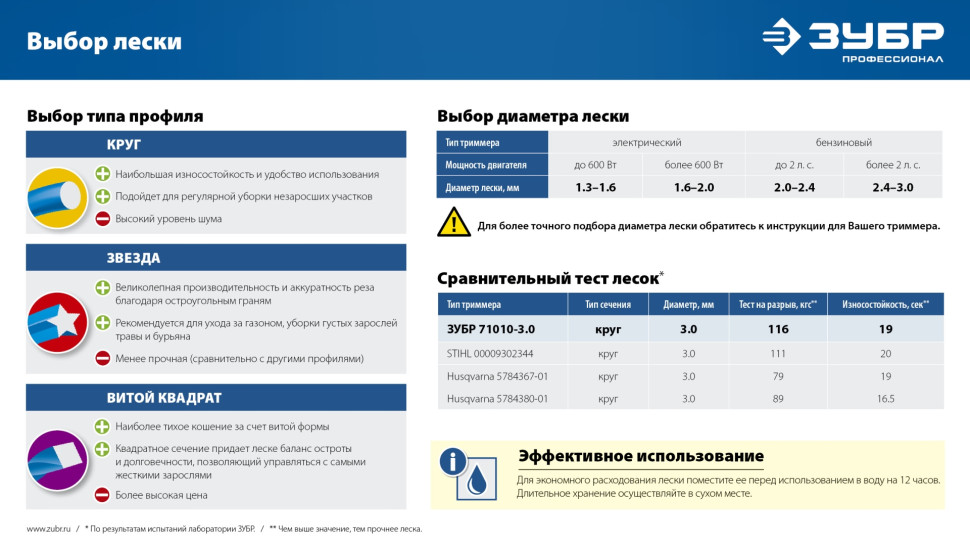Click the 'ЗУБР 71010-3.0' row name
Image resolution: width=970 pixels, height=546 pixels.
point(491,329)
